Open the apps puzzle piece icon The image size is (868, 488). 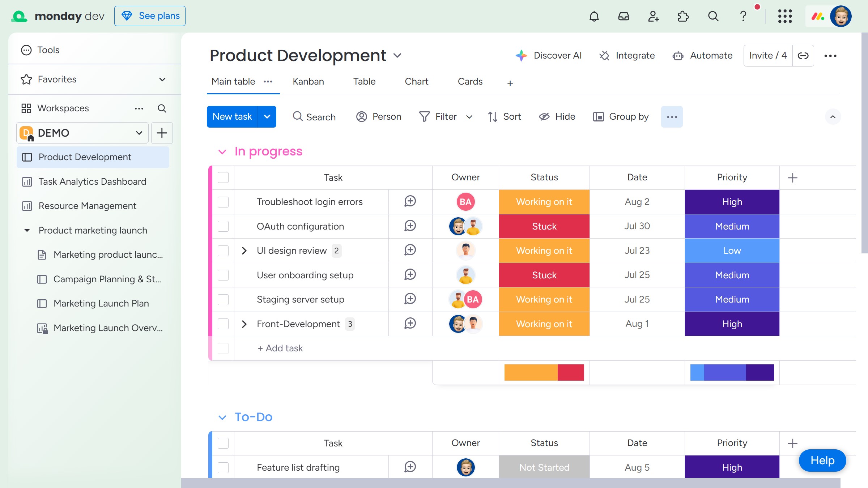(683, 16)
